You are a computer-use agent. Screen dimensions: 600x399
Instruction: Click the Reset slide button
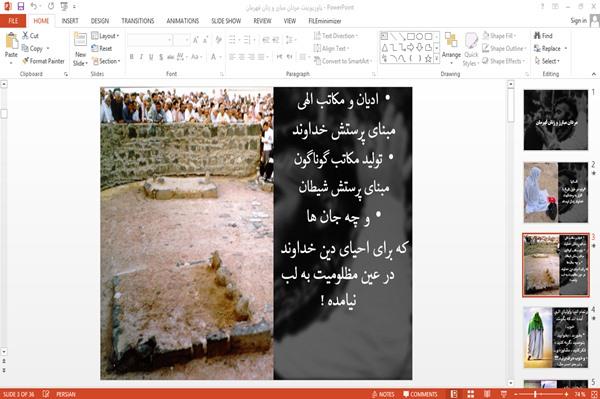tap(102, 48)
